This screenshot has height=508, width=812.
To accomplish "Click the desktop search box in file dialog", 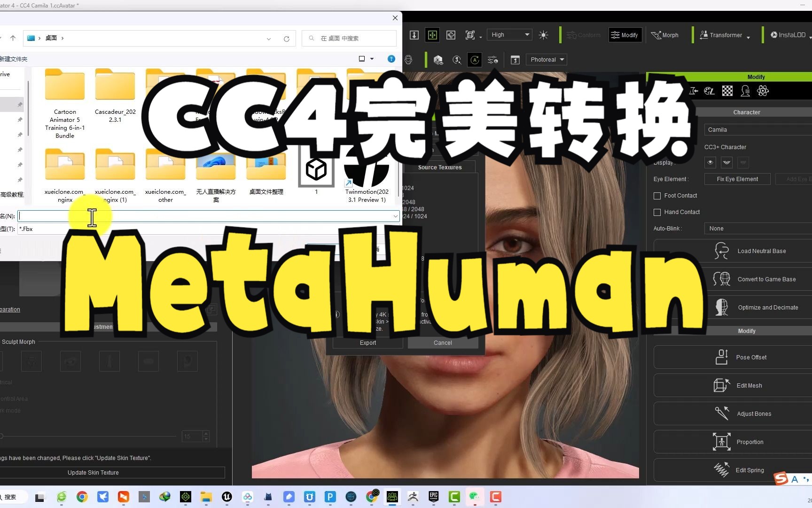I will pyautogui.click(x=349, y=39).
